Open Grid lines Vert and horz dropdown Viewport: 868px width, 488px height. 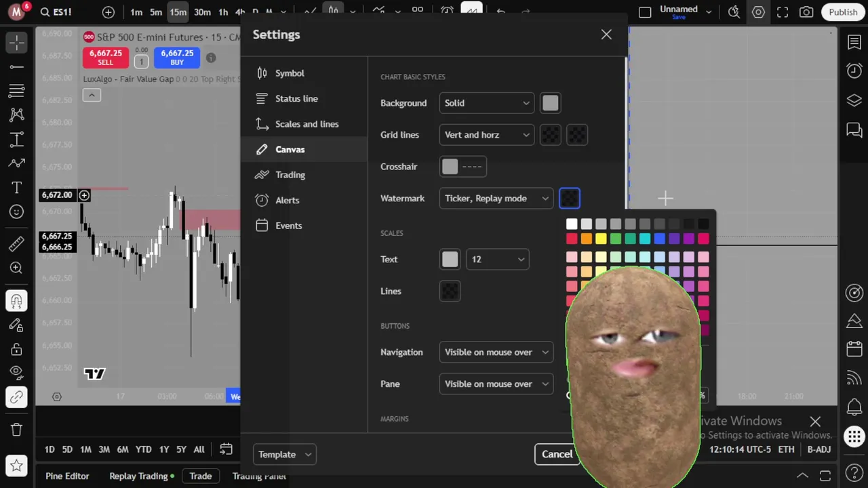487,135
